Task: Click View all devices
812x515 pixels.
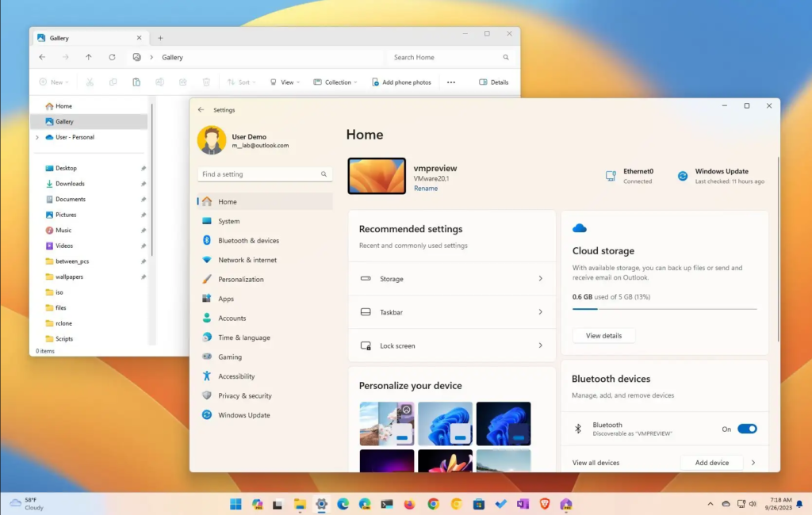Action: (x=596, y=463)
